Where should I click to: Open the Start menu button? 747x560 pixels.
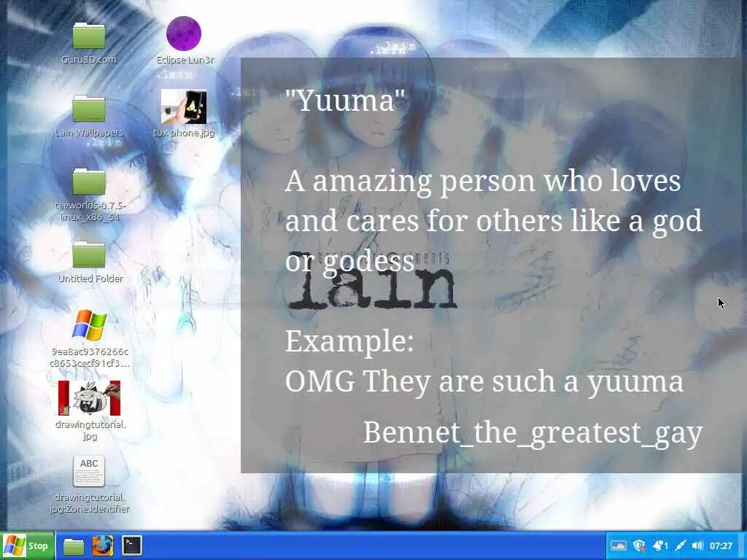[x=28, y=545]
